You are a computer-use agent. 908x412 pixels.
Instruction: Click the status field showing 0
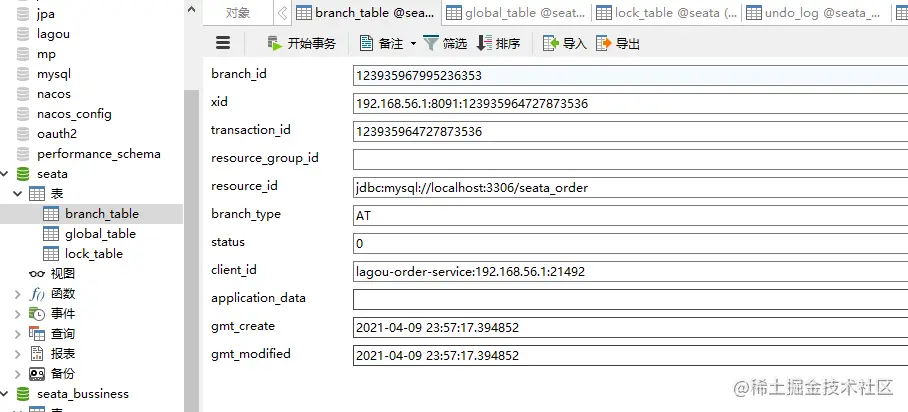(x=630, y=243)
